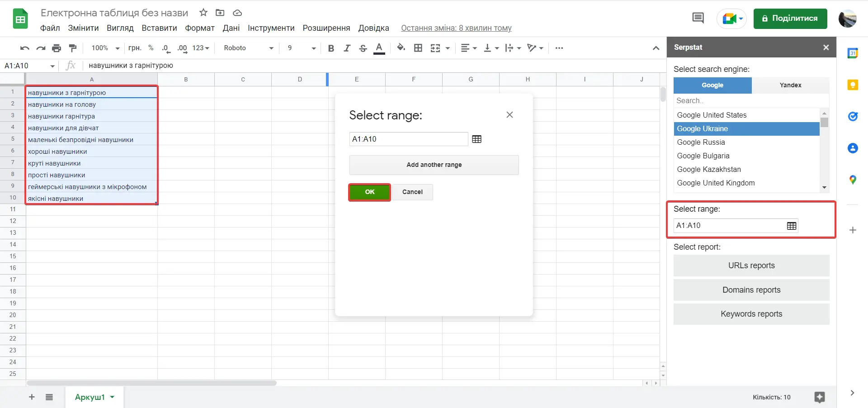The height and width of the screenshot is (408, 868).
Task: Open the 123 number format dropdown
Action: click(x=201, y=48)
